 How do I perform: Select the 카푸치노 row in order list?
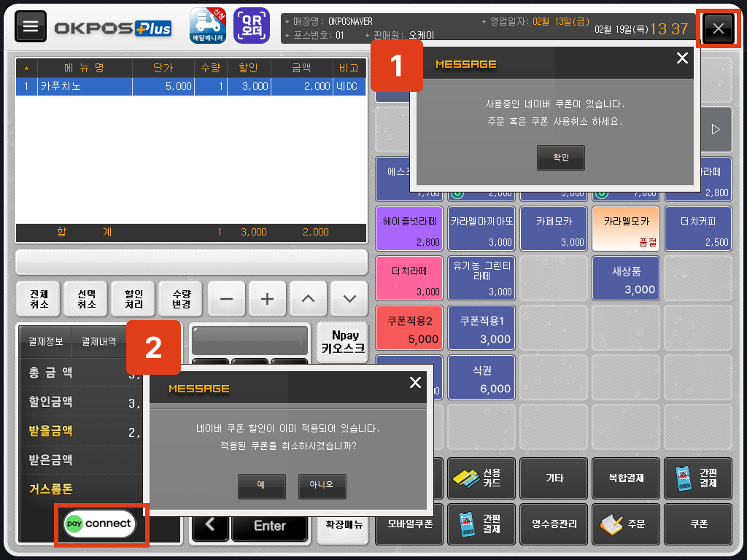pyautogui.click(x=190, y=86)
